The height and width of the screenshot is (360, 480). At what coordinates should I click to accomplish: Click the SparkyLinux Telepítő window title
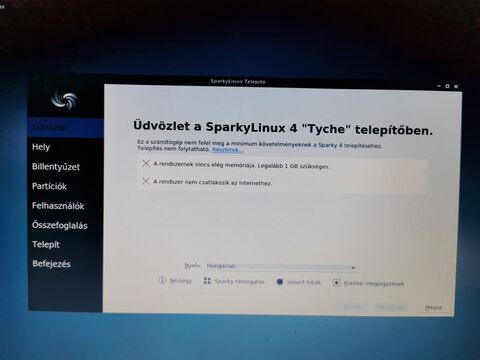pos(238,81)
